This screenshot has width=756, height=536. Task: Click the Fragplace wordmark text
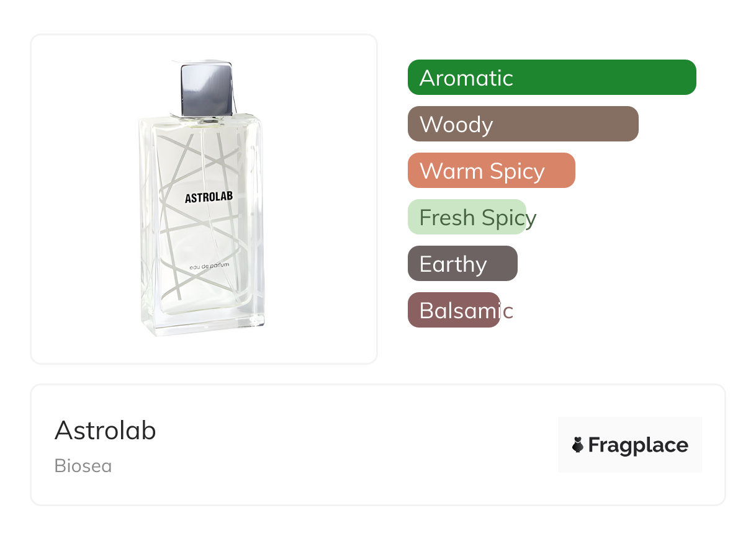pyautogui.click(x=637, y=445)
